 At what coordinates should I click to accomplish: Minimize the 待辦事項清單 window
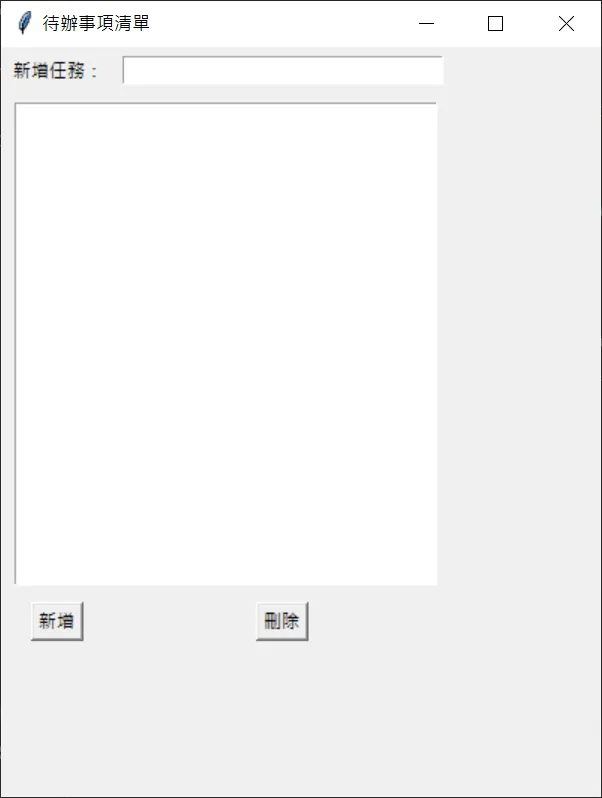(x=426, y=23)
